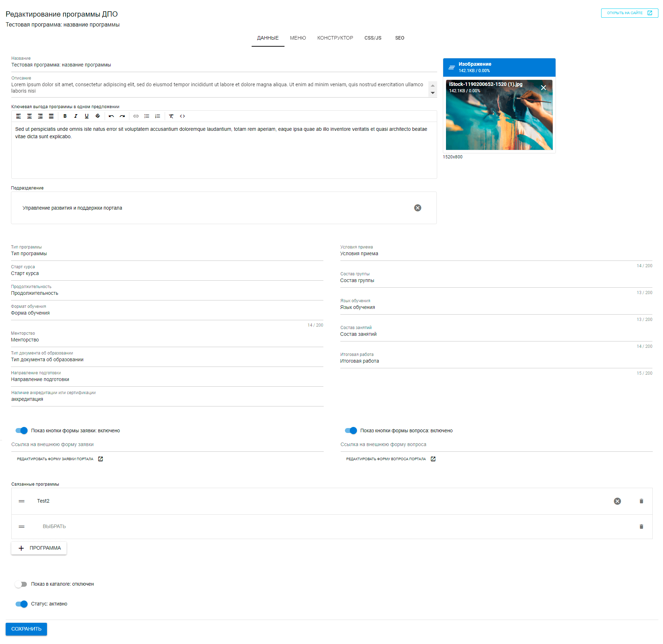Click Ссылка на внешнюю форму заявки field
This screenshot has height=644, width=663.
pyautogui.click(x=167, y=445)
